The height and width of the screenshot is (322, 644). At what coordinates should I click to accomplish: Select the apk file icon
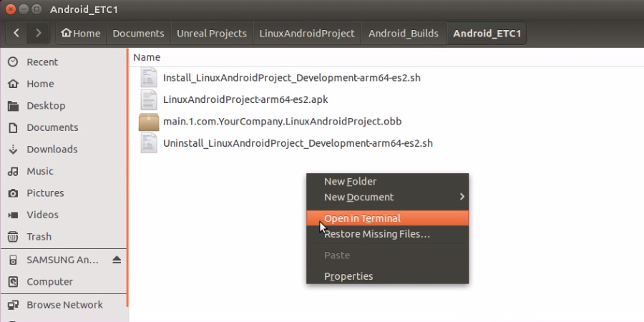point(149,99)
